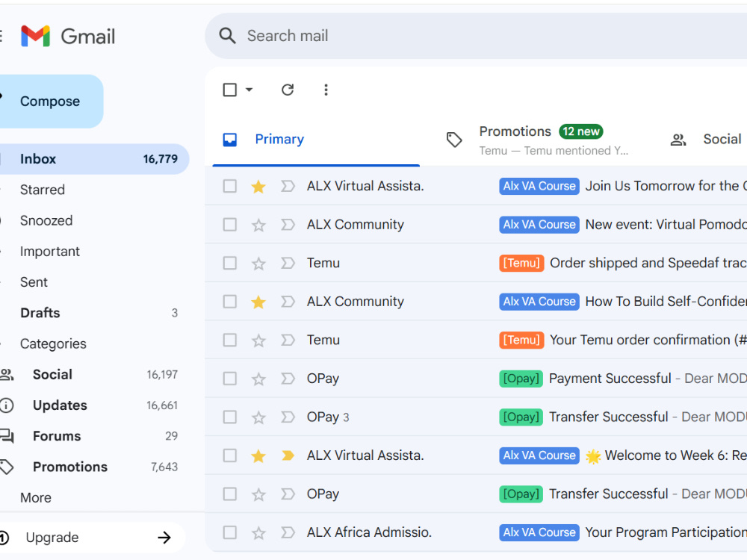Select the ALX Virtual Assista. Join Us Tomorrow email checkbox
The image size is (747, 560).
click(x=229, y=186)
